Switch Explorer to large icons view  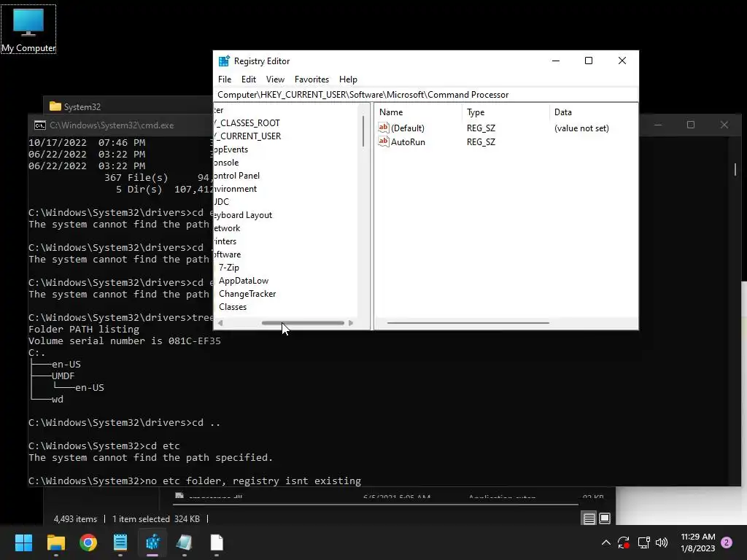pos(605,518)
